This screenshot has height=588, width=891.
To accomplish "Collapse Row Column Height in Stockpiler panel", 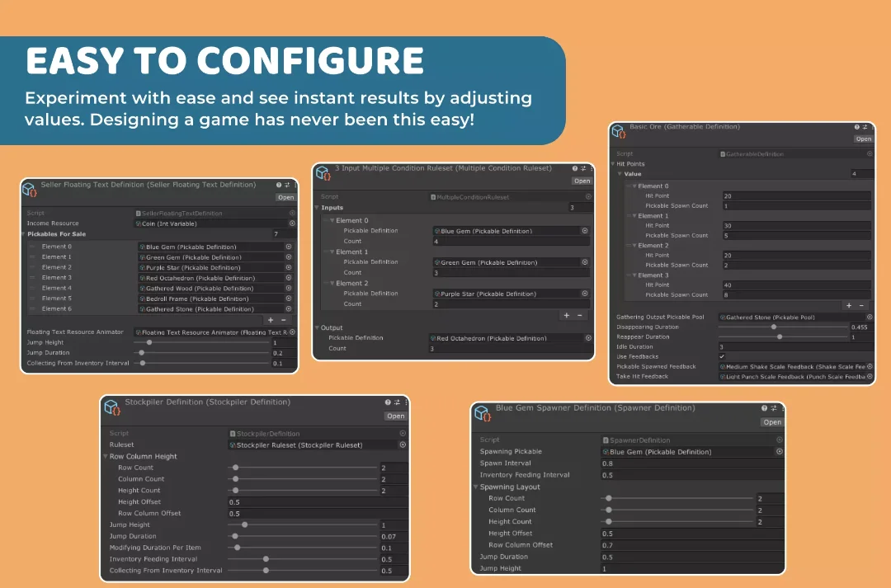I will (106, 456).
